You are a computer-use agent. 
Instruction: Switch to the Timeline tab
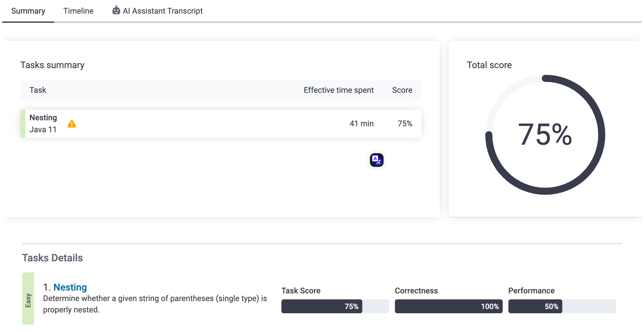click(x=78, y=11)
